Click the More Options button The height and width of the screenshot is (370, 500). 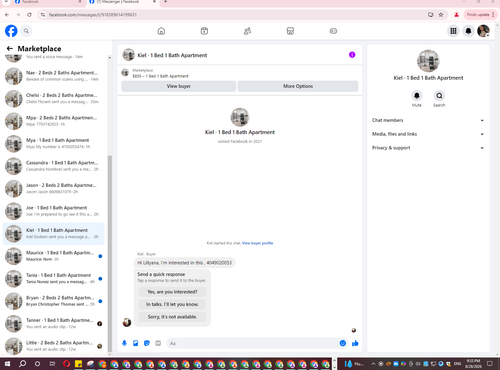298,86
